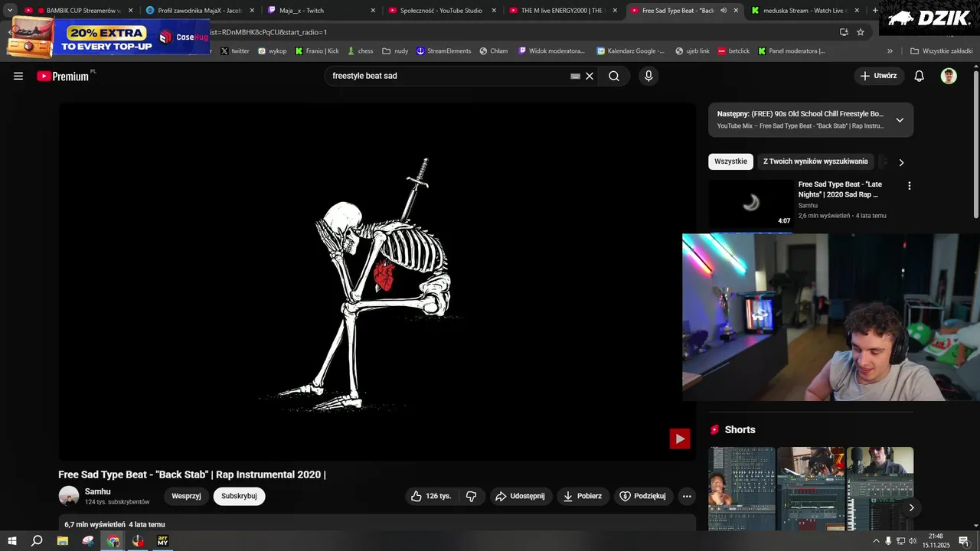Click the Udostępnij share button
This screenshot has width=980, height=551.
coord(521,496)
